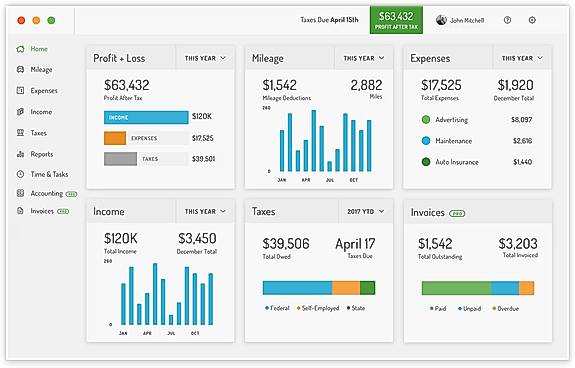Go to Accounting in sidebar

(x=47, y=193)
